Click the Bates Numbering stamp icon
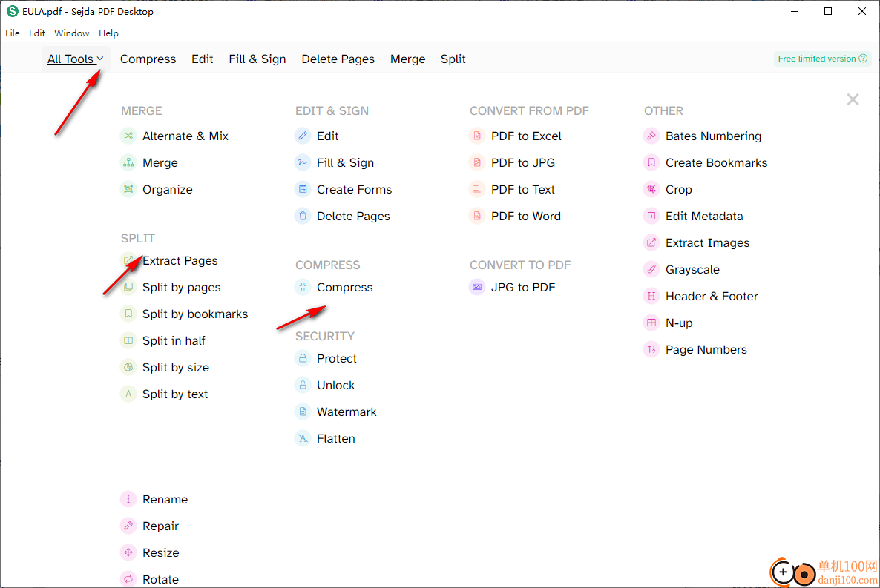 [x=651, y=136]
